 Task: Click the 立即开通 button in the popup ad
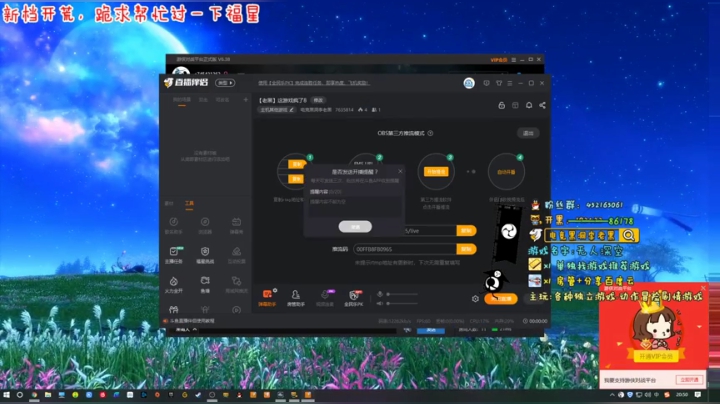[689, 380]
